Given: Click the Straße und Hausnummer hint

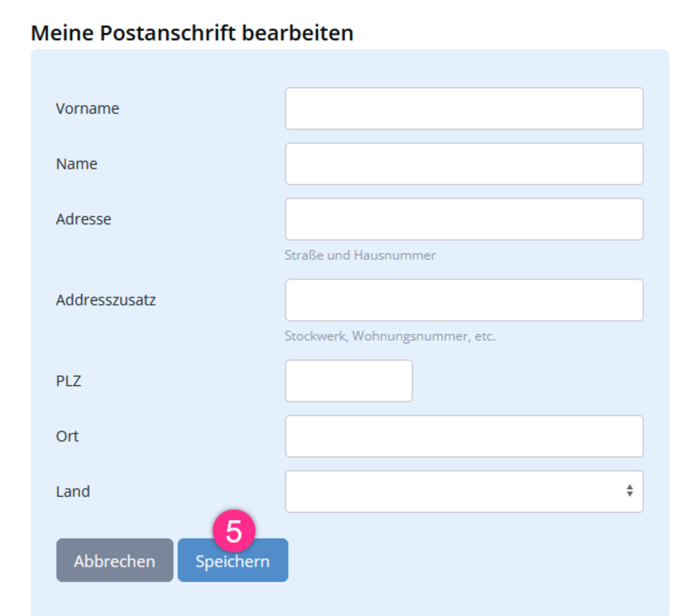Looking at the screenshot, I should 359,255.
